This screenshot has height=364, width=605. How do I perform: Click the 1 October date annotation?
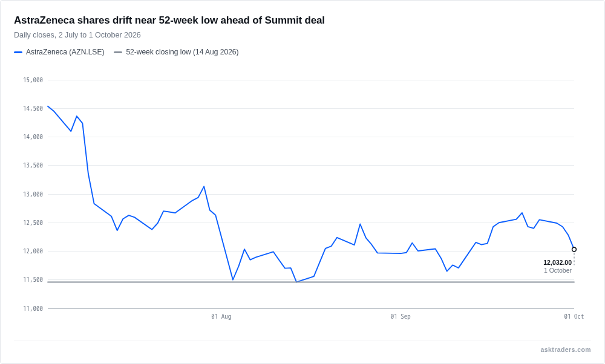(558, 271)
